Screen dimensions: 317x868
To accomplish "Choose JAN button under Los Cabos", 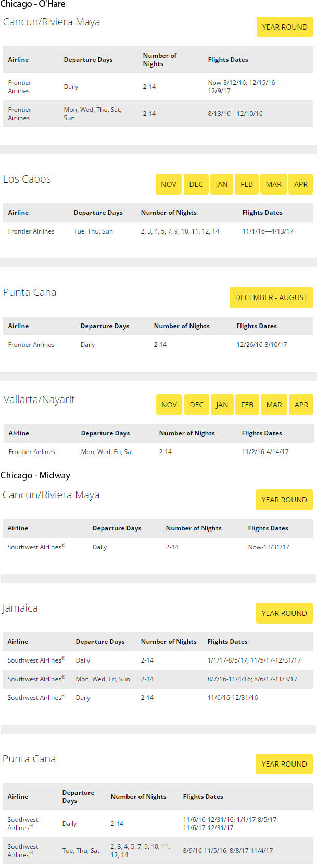I will coord(222,184).
